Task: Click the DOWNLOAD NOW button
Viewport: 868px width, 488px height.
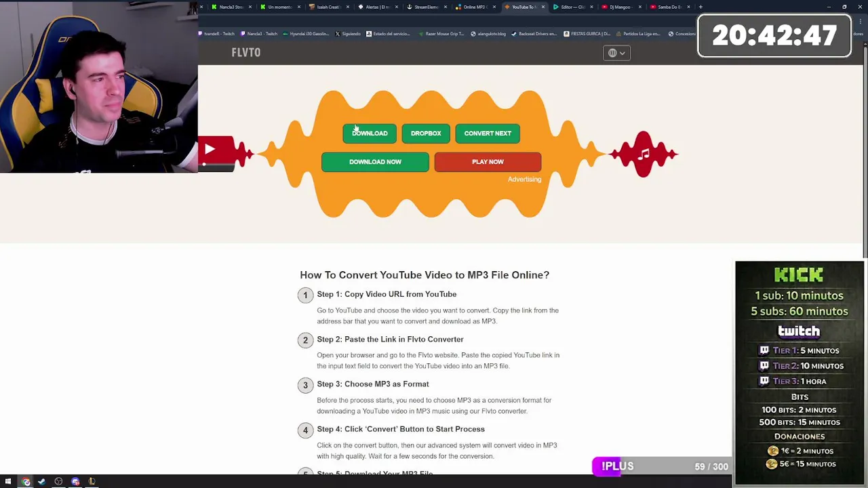Action: pyautogui.click(x=375, y=162)
